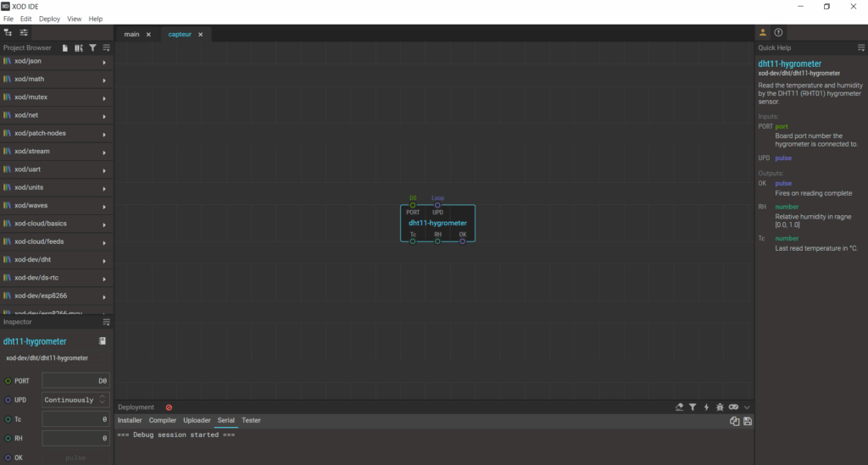Image resolution: width=868 pixels, height=465 pixels.
Task: Select the xod-dev/ds-rtc library row
Action: [57, 278]
